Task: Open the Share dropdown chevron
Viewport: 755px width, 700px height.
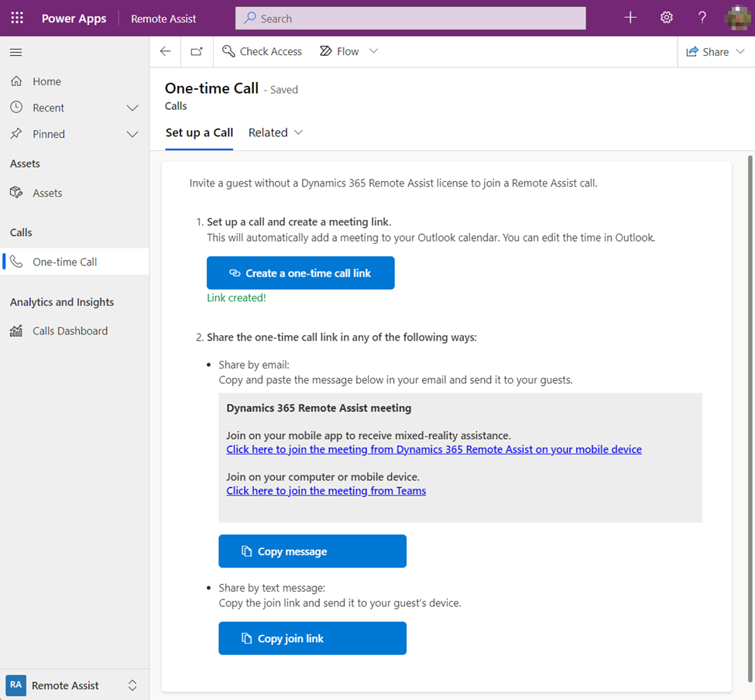Action: [740, 52]
